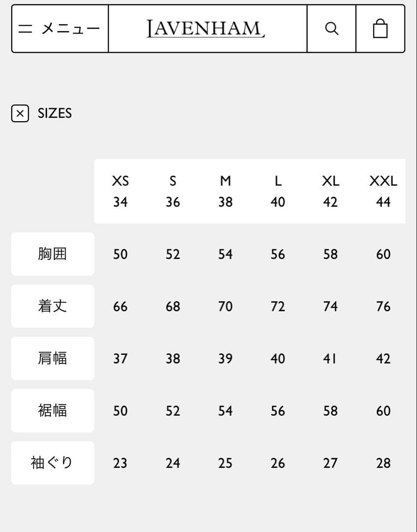Close the SIZES panel with the X icon
The height and width of the screenshot is (532, 417).
pyautogui.click(x=20, y=113)
